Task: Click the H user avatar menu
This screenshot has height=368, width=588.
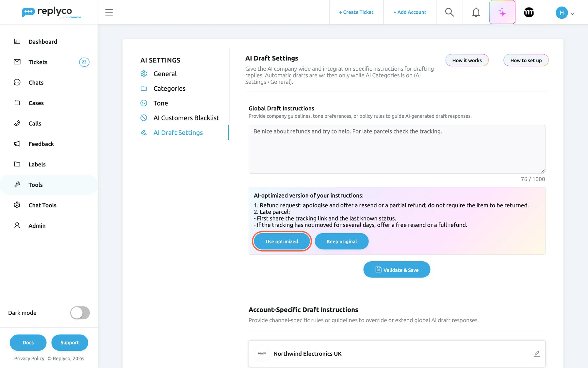Action: tap(562, 12)
